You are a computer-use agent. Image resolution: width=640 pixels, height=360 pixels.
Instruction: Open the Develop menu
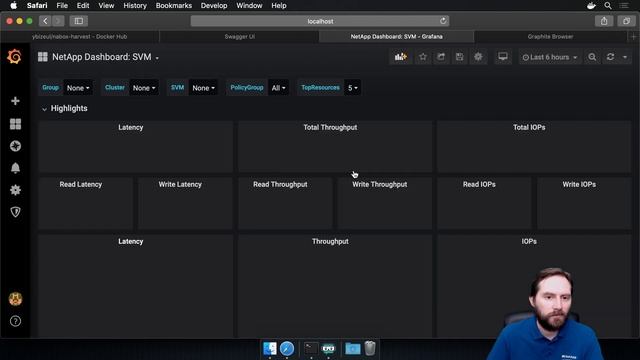click(x=214, y=6)
